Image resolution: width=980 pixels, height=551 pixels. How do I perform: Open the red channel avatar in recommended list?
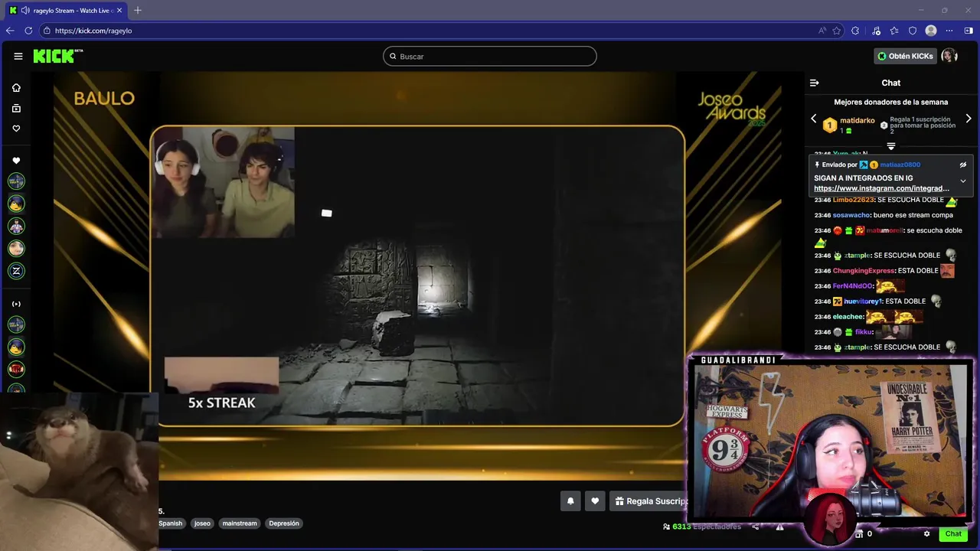16,369
